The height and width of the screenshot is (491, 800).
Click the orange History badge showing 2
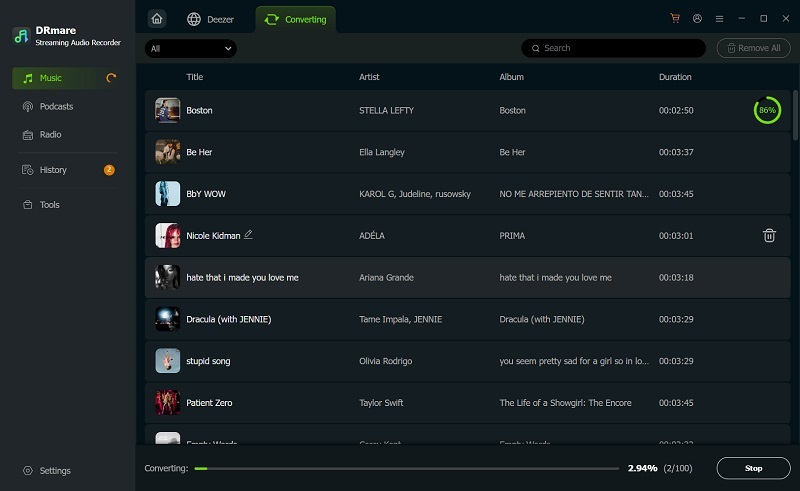point(109,170)
